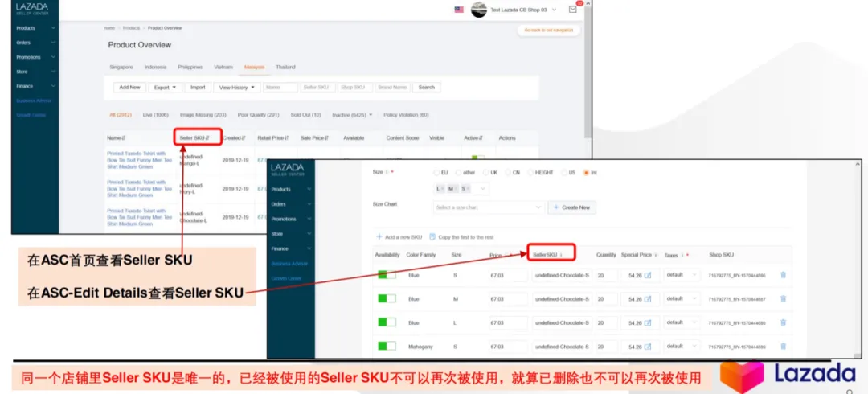The height and width of the screenshot is (394, 868).
Task: Toggle availability for Mahogany S SKU
Action: [x=387, y=346]
